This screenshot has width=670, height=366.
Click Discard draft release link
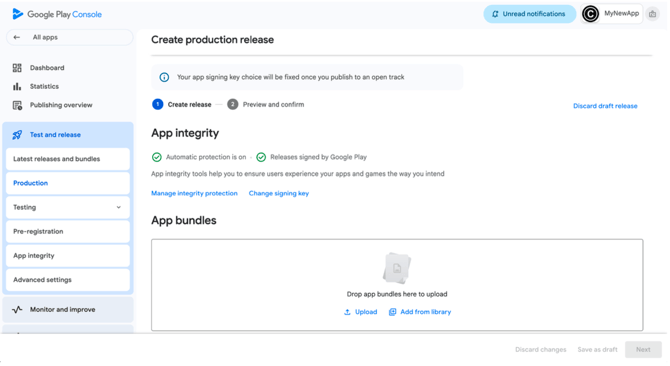pos(605,106)
